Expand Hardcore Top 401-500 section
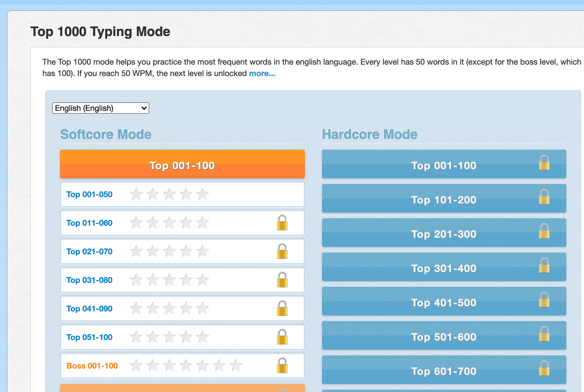 coord(444,301)
